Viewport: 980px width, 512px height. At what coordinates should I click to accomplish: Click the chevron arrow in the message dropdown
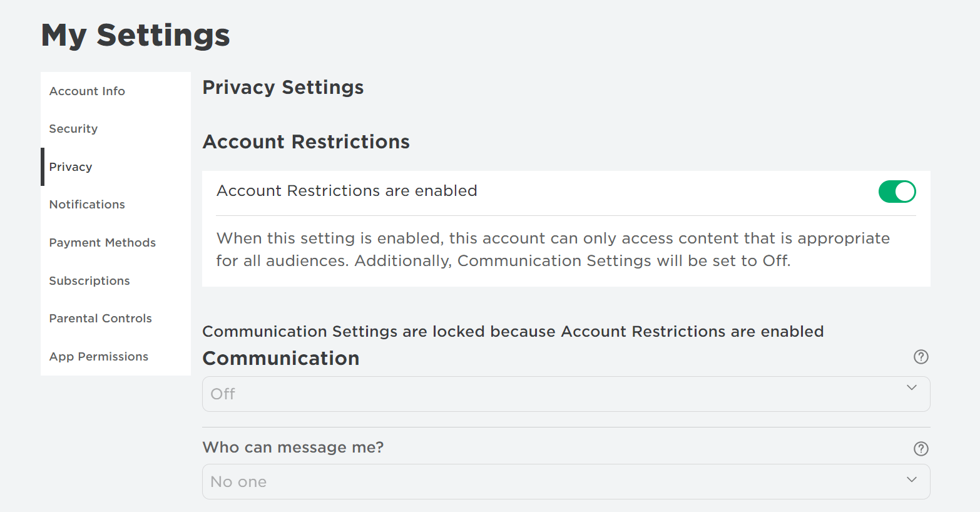911,479
